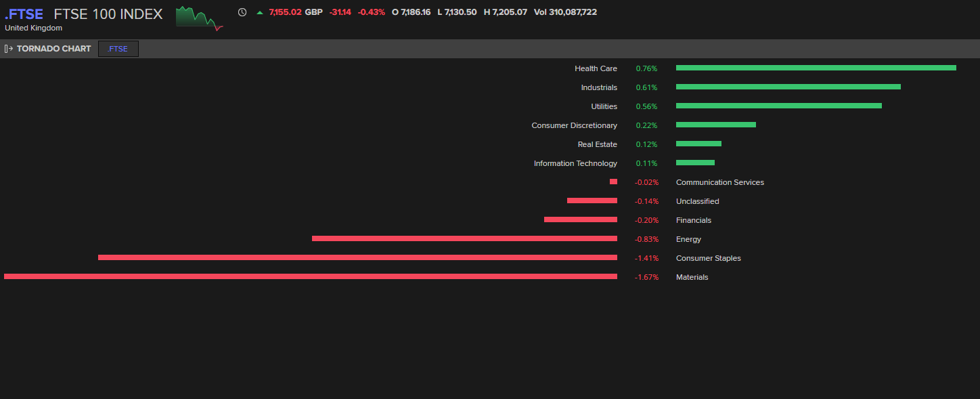Select the Unclassified sector label
Viewport: 980px width, 399px height.
coord(698,201)
